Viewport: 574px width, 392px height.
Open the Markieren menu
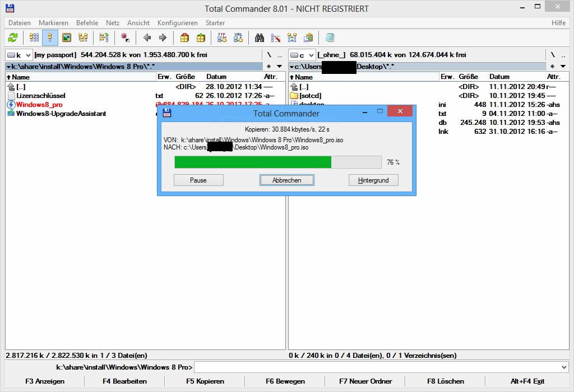[53, 22]
